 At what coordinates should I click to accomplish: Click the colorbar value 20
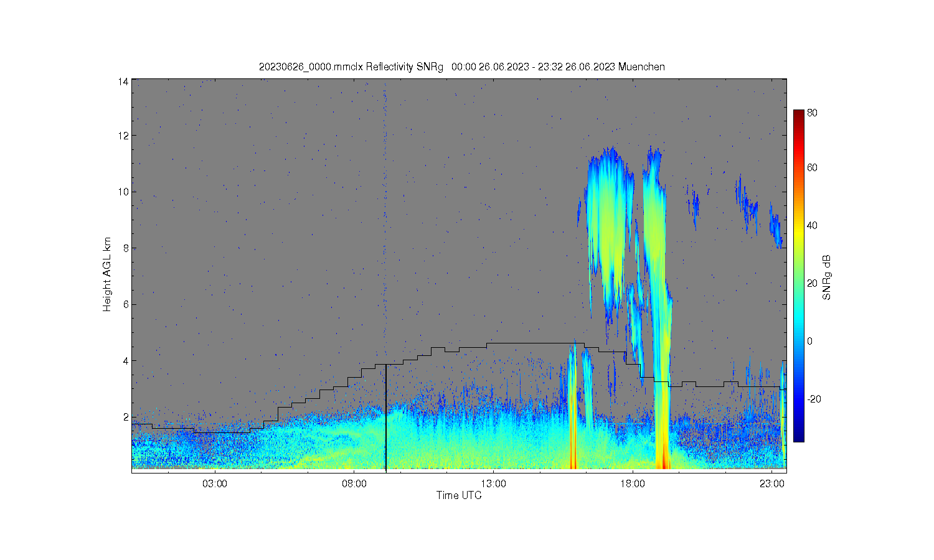(x=812, y=283)
